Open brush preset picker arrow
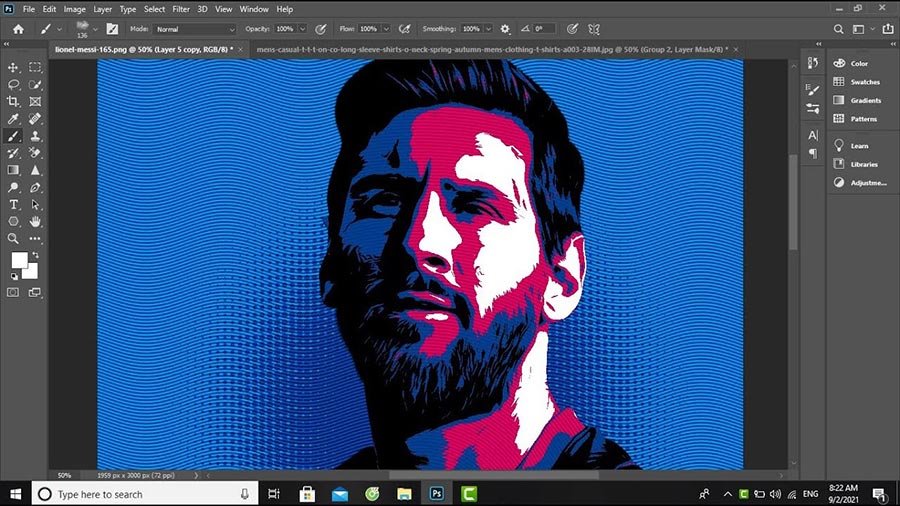This screenshot has width=900, height=506. [95, 29]
